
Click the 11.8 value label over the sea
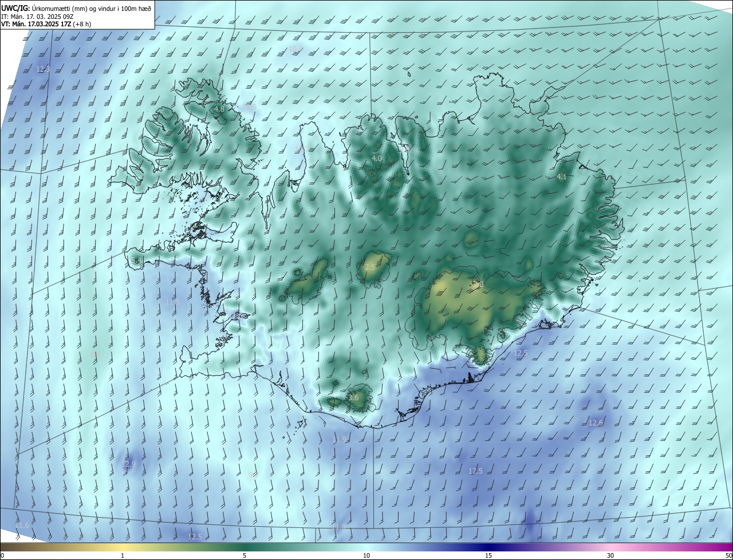340,526
